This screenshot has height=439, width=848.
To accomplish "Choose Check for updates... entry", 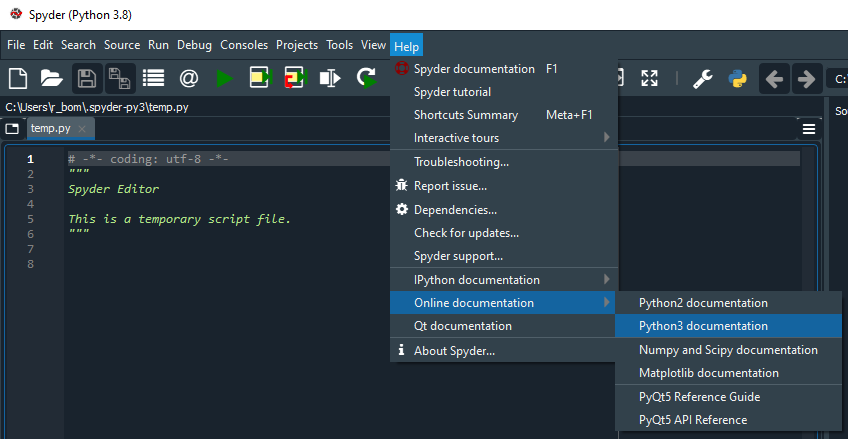I will coord(504,232).
